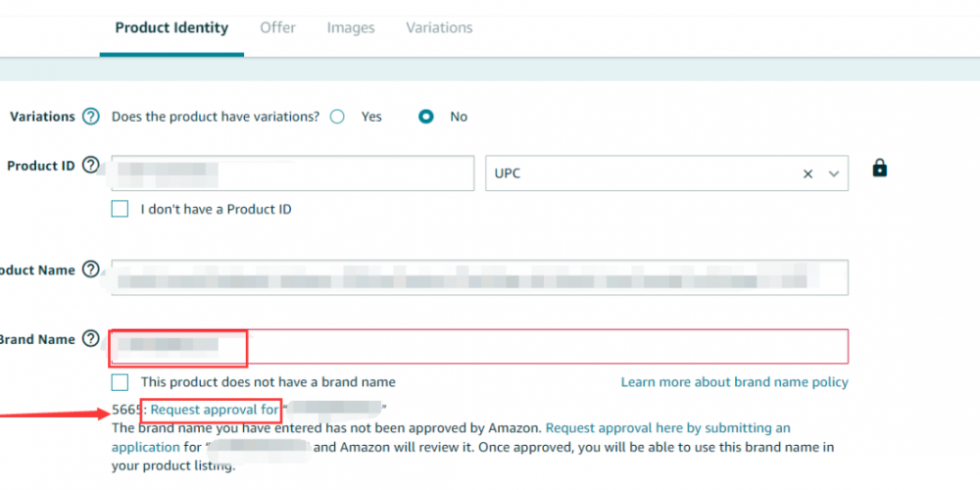980x490 pixels.
Task: Click the Product Name help icon
Action: pyautogui.click(x=91, y=269)
